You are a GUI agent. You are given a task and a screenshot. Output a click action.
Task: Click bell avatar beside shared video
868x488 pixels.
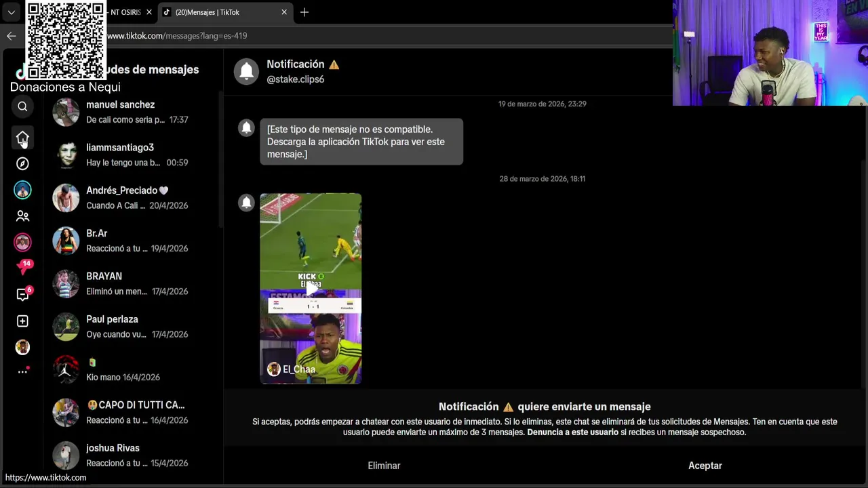pyautogui.click(x=246, y=202)
